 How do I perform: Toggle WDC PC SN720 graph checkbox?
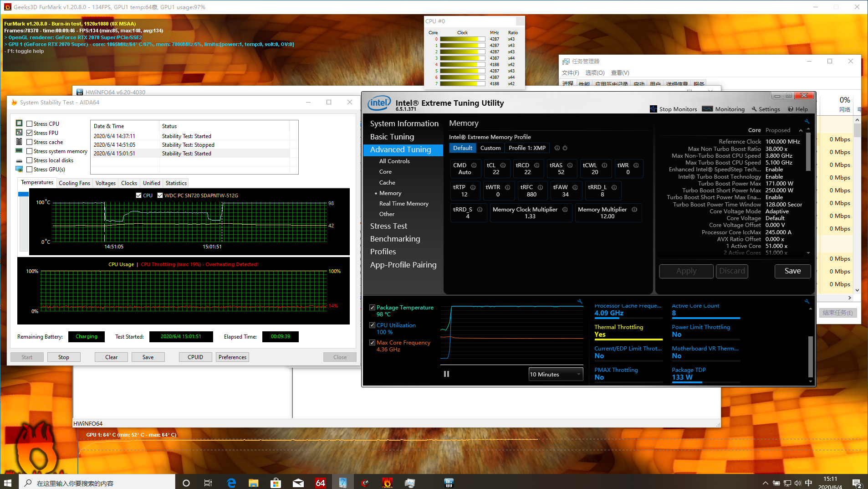(x=160, y=195)
